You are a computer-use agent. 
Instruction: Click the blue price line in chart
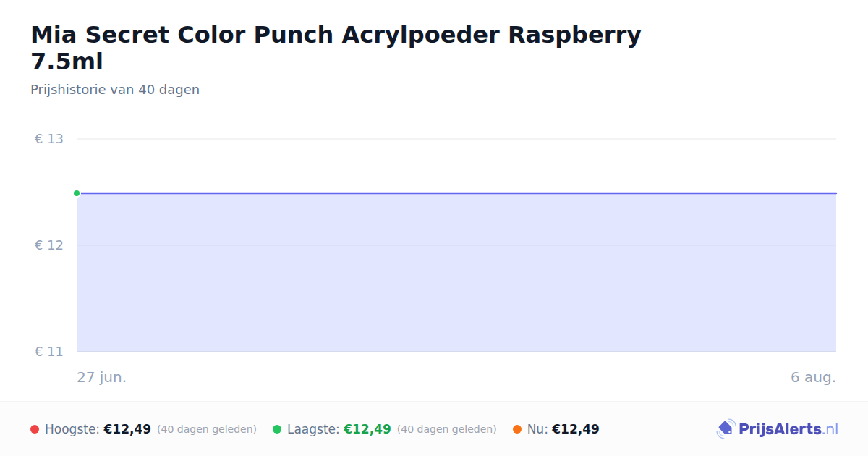(x=456, y=193)
